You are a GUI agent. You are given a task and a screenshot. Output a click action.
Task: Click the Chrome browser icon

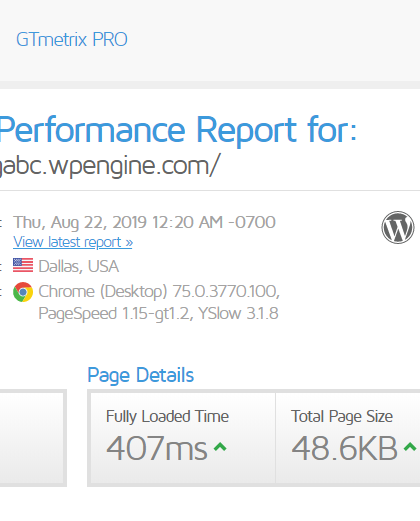coord(23,292)
